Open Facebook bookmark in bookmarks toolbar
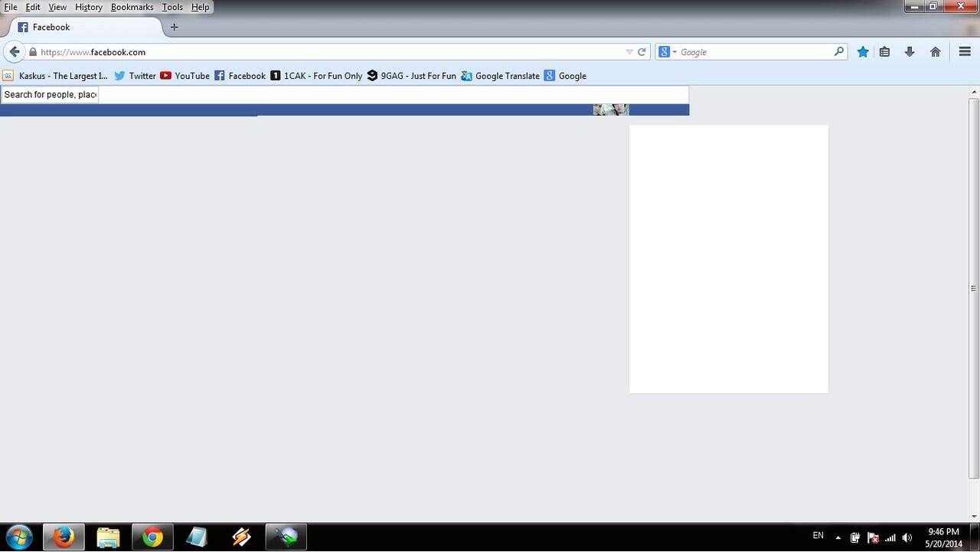Image resolution: width=980 pixels, height=552 pixels. 240,76
